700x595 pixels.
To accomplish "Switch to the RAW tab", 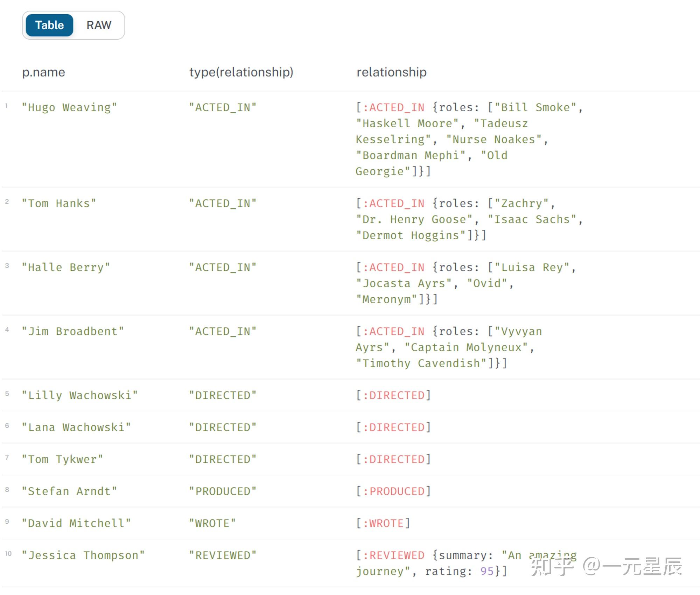I will (99, 25).
